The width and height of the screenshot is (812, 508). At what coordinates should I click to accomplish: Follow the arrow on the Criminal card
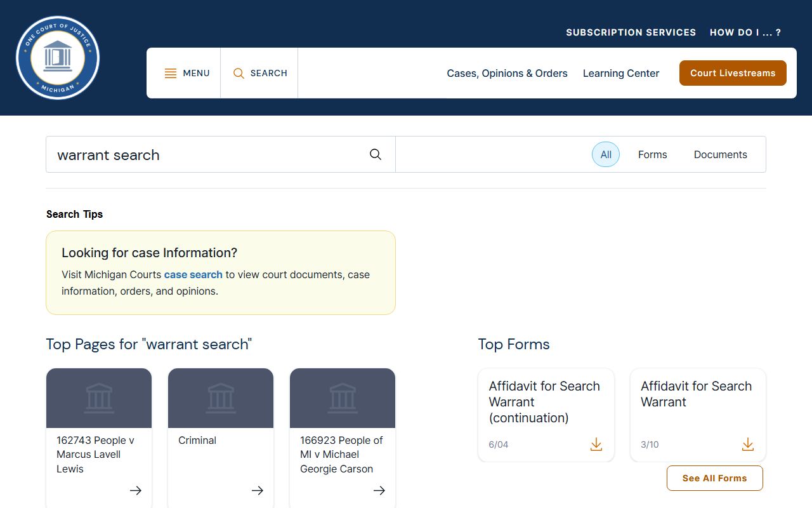258,490
